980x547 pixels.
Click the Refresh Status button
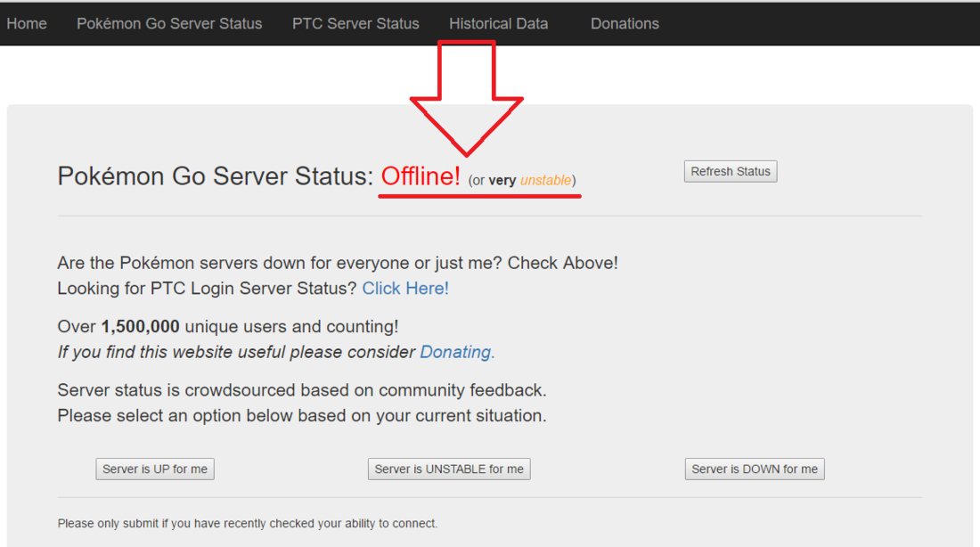[730, 171]
